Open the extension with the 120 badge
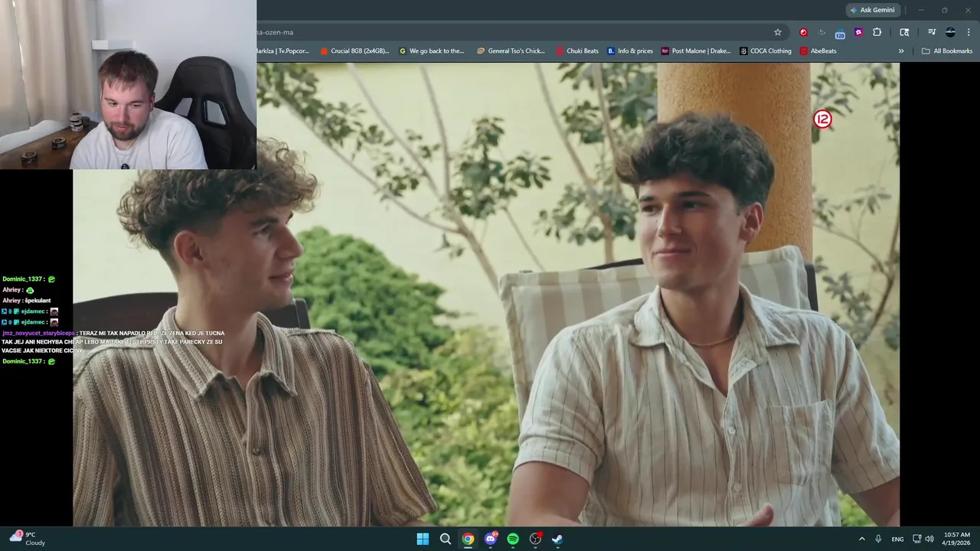980x551 pixels. pyautogui.click(x=840, y=33)
